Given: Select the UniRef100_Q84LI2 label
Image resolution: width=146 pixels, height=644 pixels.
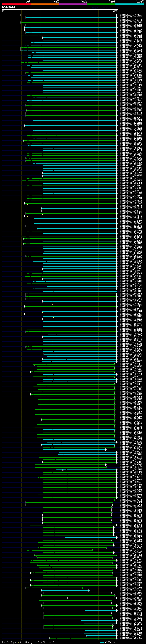Looking at the screenshot, I should pyautogui.click(x=131, y=359).
